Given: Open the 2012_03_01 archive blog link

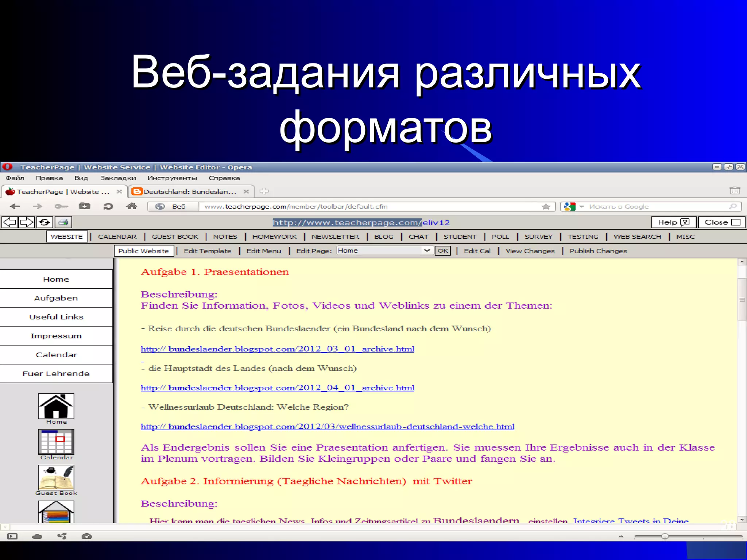Looking at the screenshot, I should click(278, 349).
